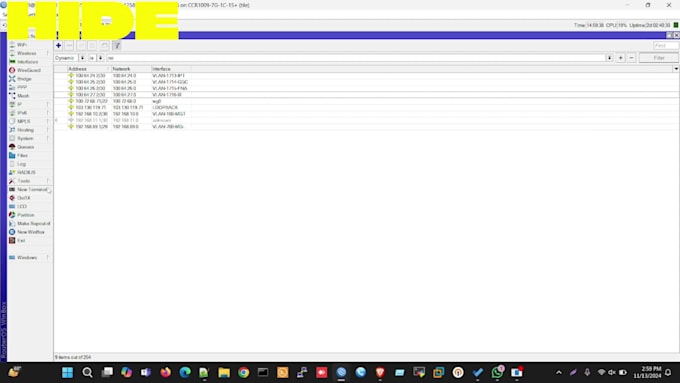The width and height of the screenshot is (680, 383).
Task: Click the Find search field
Action: click(x=666, y=45)
